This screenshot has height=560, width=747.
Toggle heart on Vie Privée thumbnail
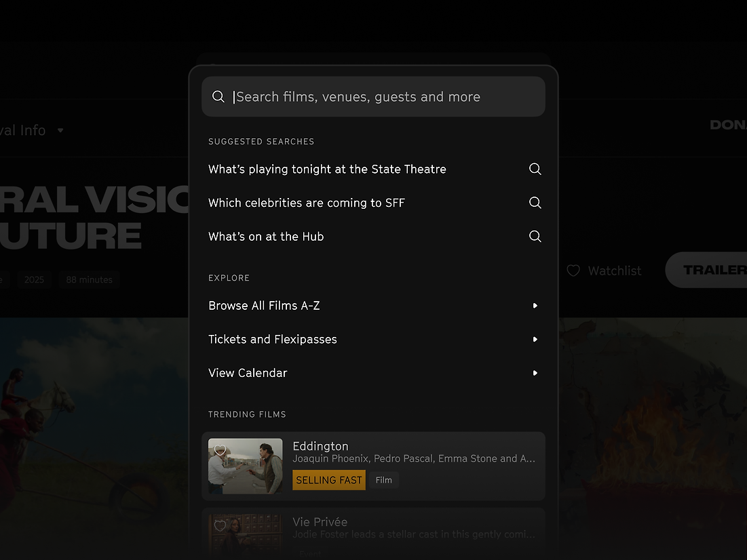point(220,526)
